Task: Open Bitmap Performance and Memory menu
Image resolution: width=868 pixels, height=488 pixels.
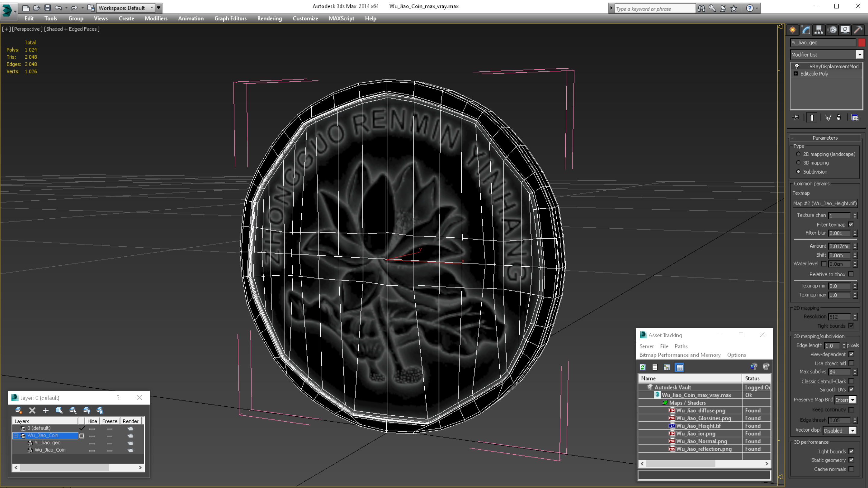Action: pos(680,355)
